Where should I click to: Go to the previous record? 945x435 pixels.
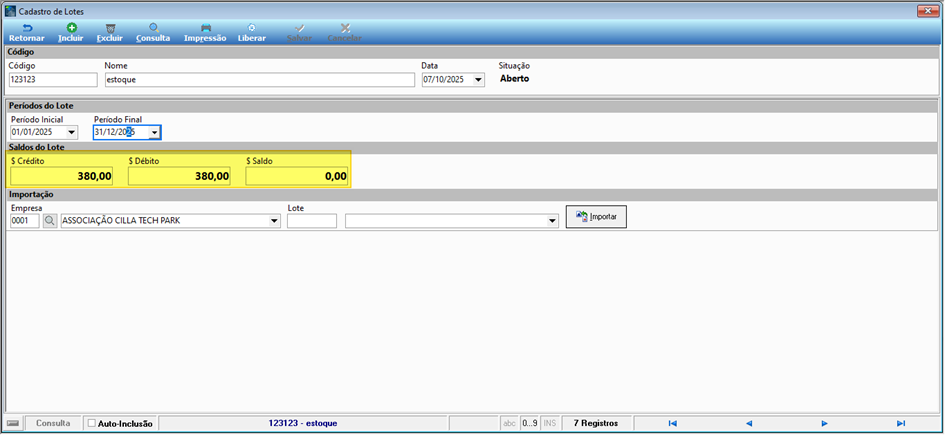click(x=749, y=423)
